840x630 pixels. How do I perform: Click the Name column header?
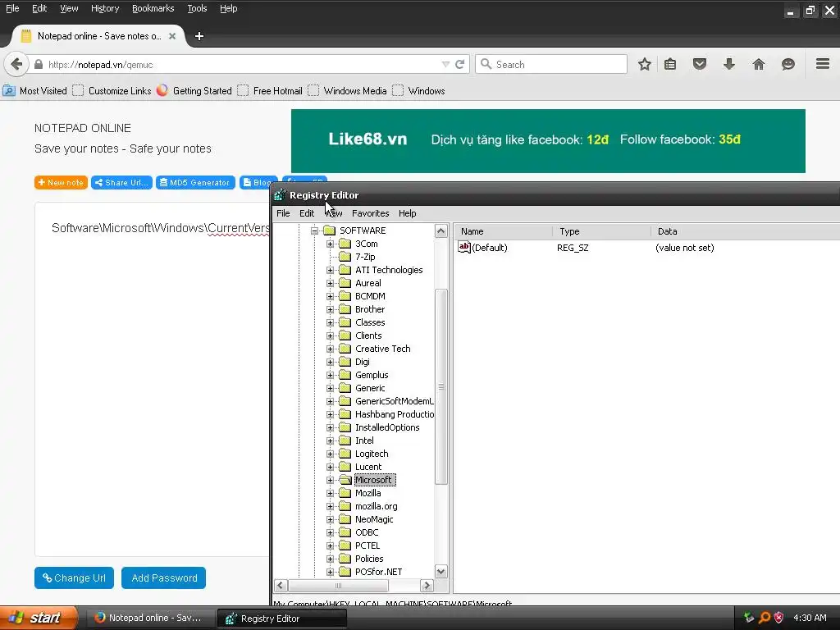pos(503,231)
